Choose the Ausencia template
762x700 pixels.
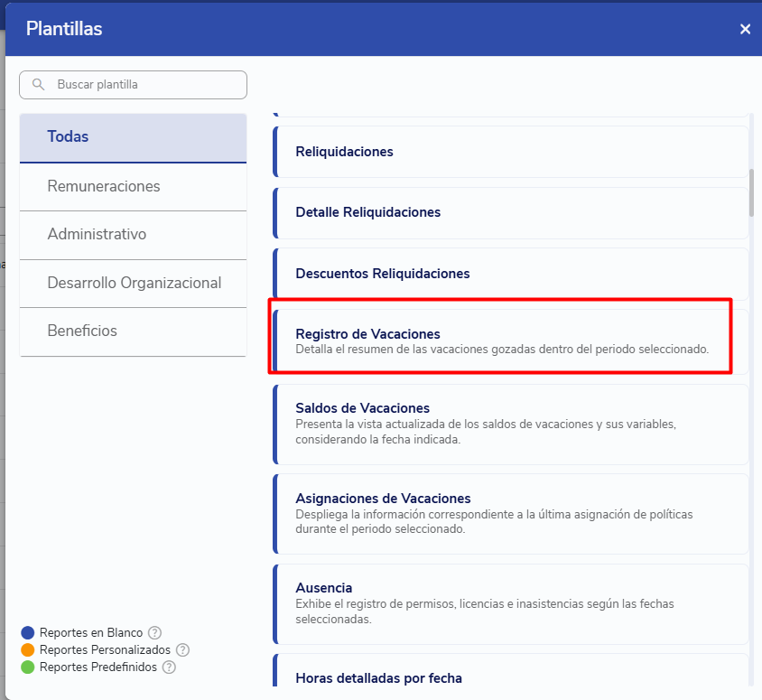tap(511, 603)
